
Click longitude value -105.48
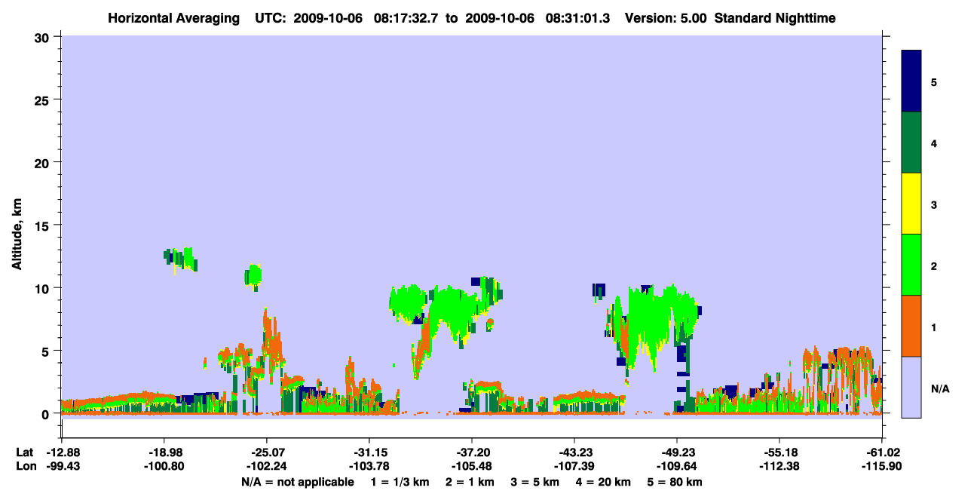(x=471, y=467)
